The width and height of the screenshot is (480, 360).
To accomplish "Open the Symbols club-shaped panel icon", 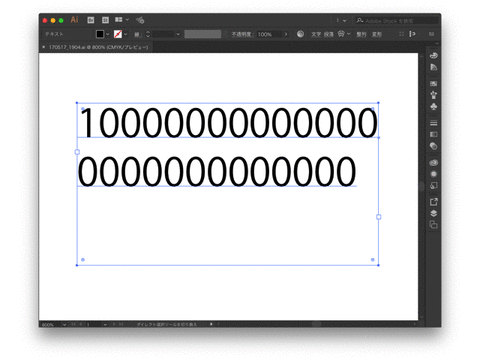I will click(x=433, y=107).
